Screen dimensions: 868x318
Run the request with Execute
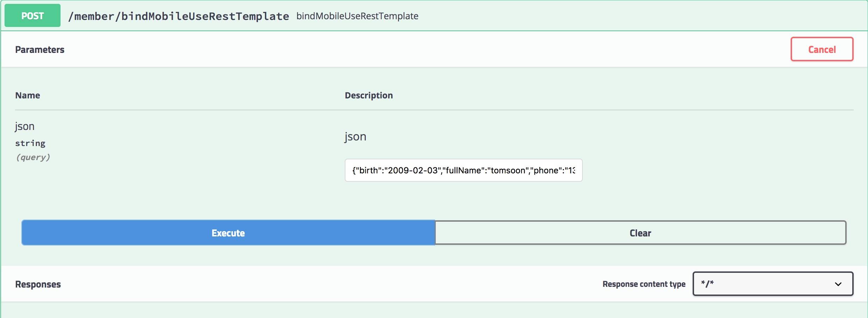(x=228, y=233)
